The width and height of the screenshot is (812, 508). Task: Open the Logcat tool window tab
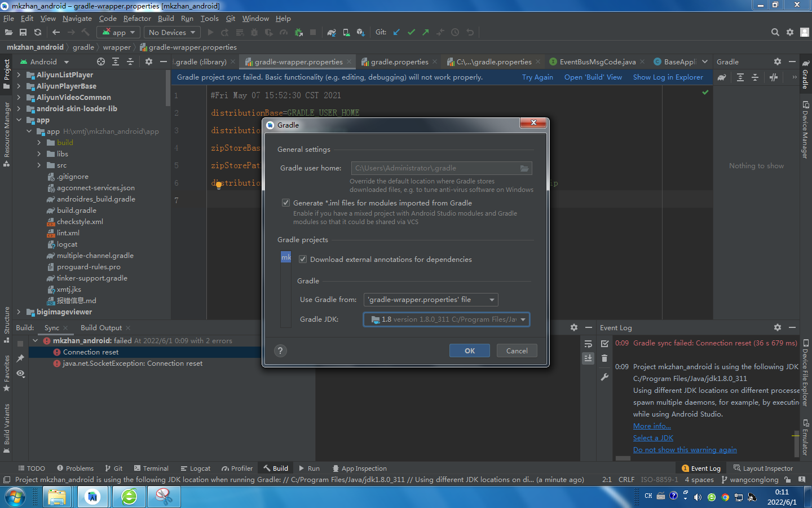(x=195, y=468)
